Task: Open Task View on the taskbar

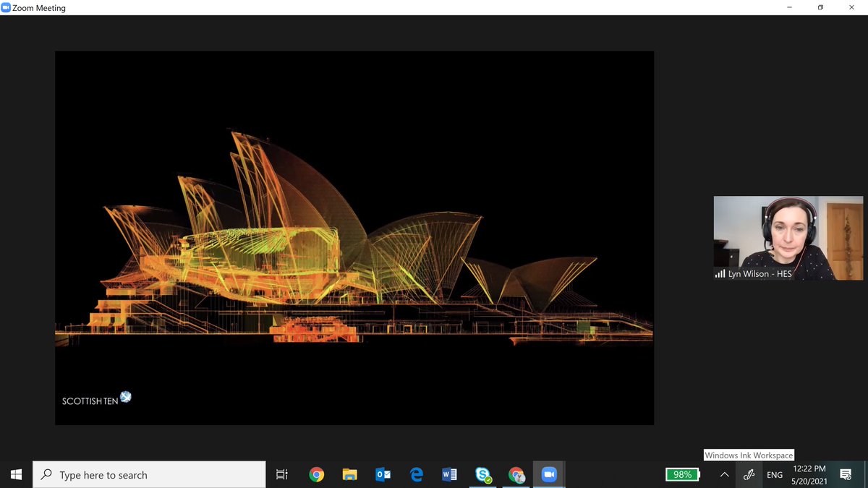Action: point(282,475)
